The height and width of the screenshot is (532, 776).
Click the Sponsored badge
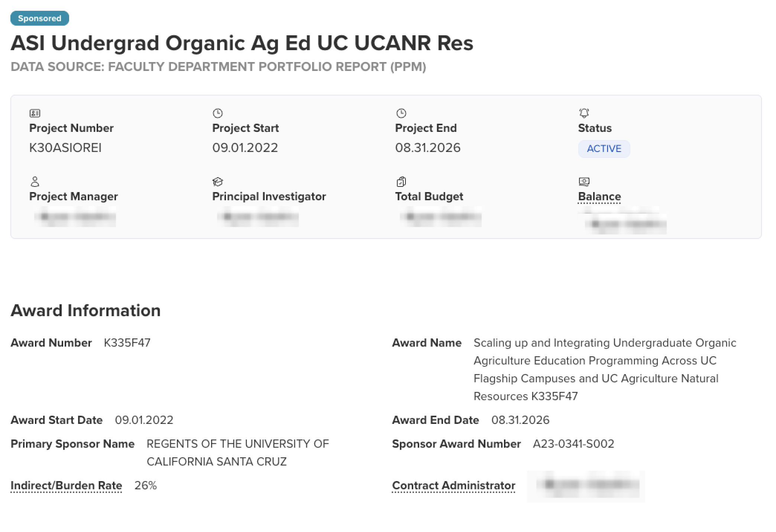(39, 18)
